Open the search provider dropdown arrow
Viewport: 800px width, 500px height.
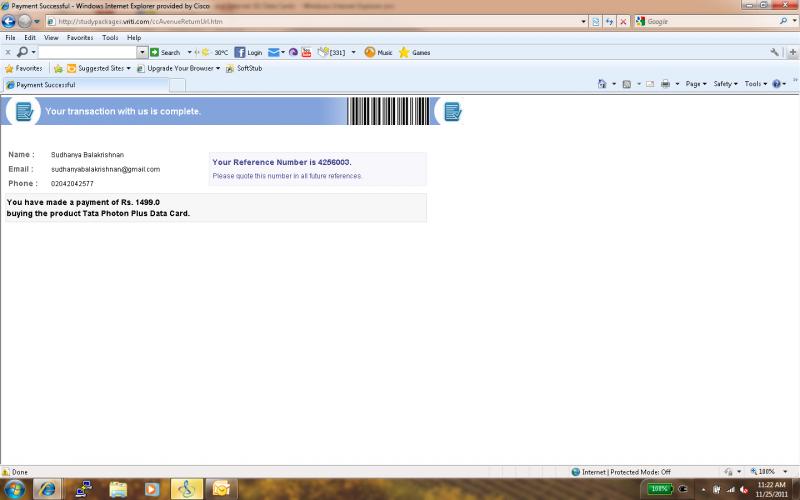point(794,21)
